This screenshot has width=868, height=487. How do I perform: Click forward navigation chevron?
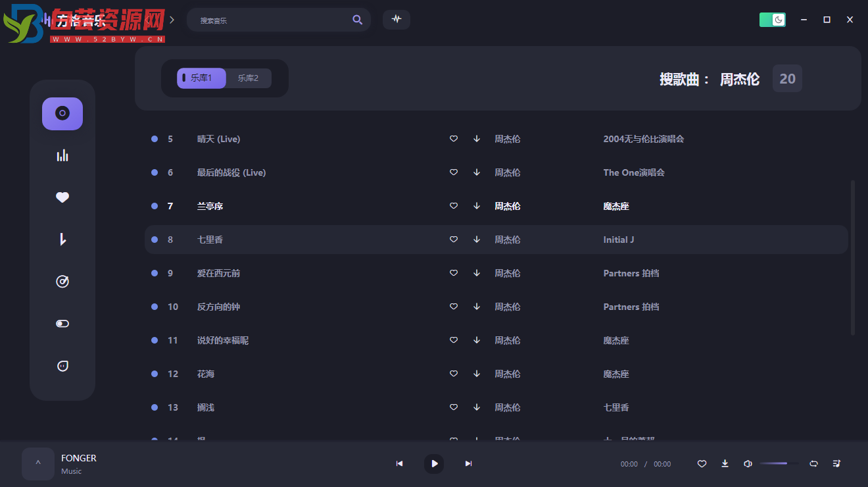point(172,20)
